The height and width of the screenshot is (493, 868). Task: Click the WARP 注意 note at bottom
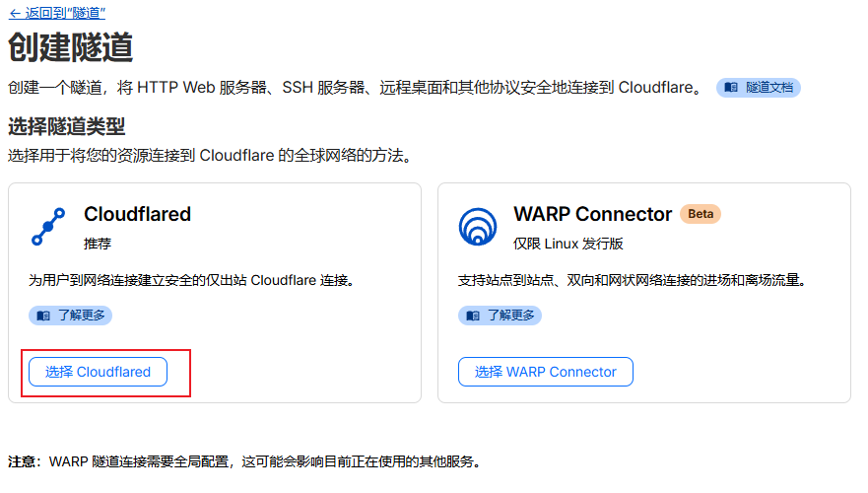click(x=244, y=461)
